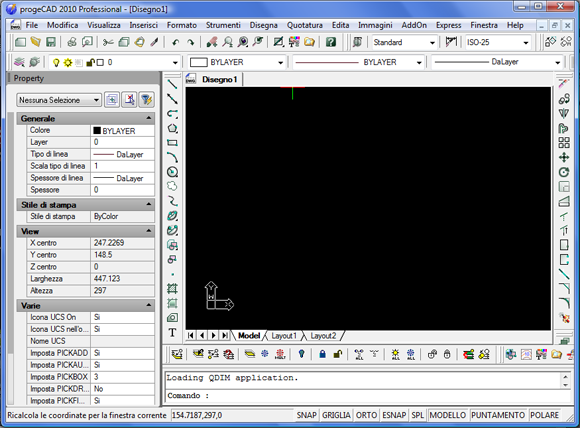Go to first layout tab arrow

(190, 336)
